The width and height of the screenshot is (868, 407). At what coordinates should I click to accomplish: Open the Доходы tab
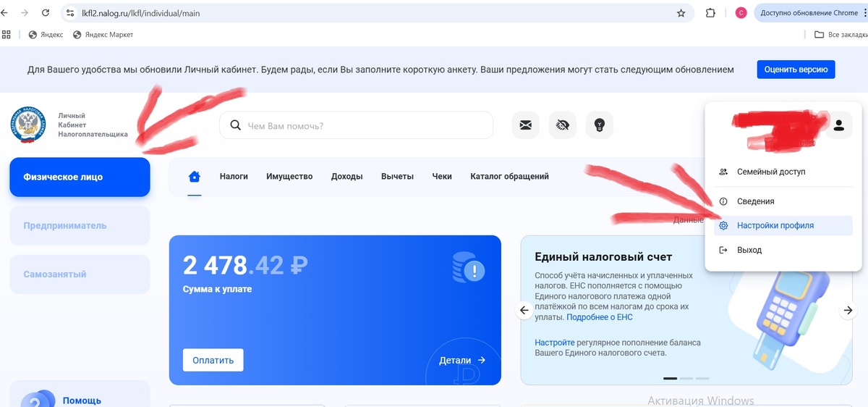pos(346,176)
